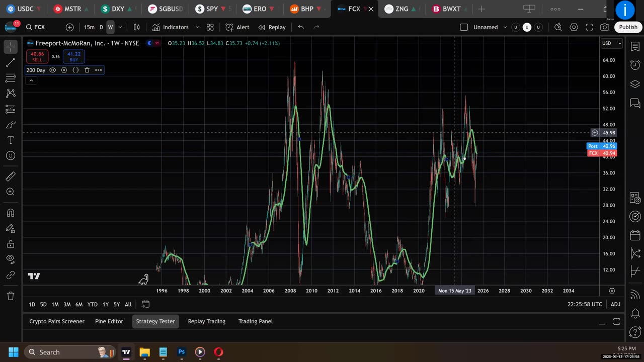Toggle stay in drawing mode
644x362 pixels.
[11, 228]
